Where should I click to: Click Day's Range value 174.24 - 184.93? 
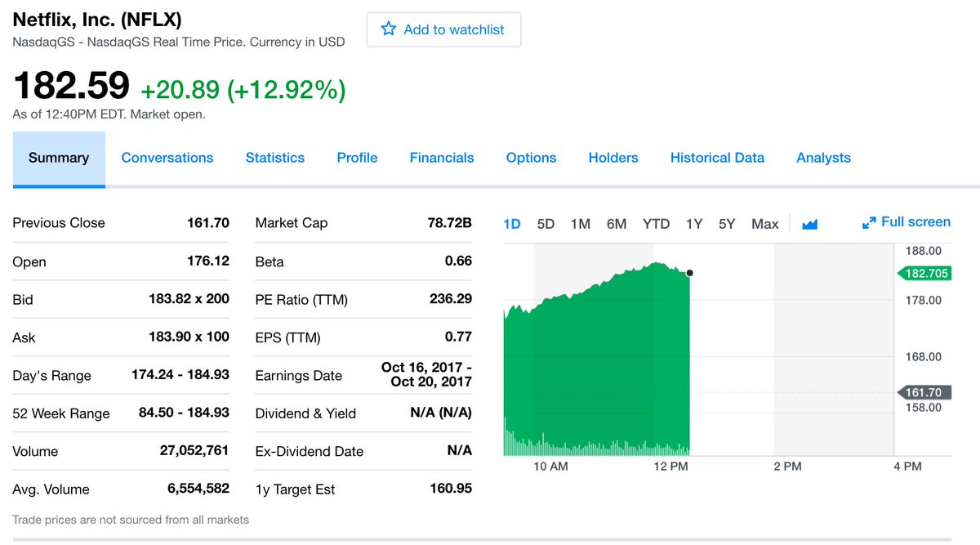(x=180, y=375)
